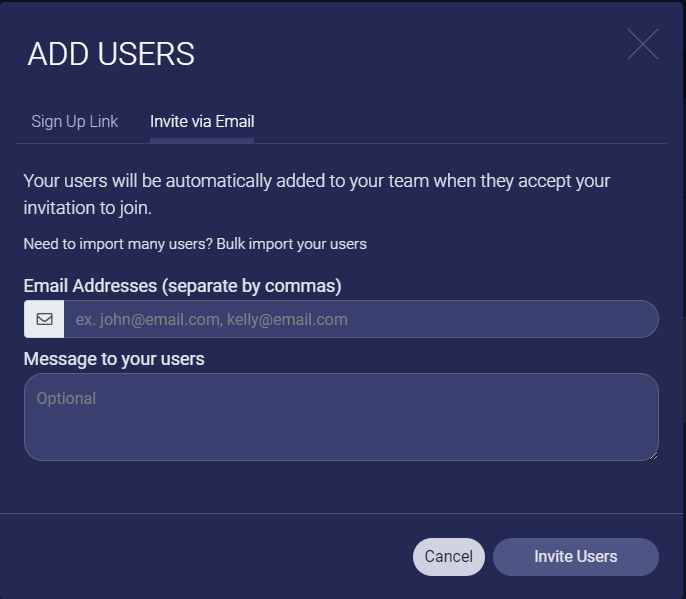Click the envelope icon beside email field

coord(44,319)
